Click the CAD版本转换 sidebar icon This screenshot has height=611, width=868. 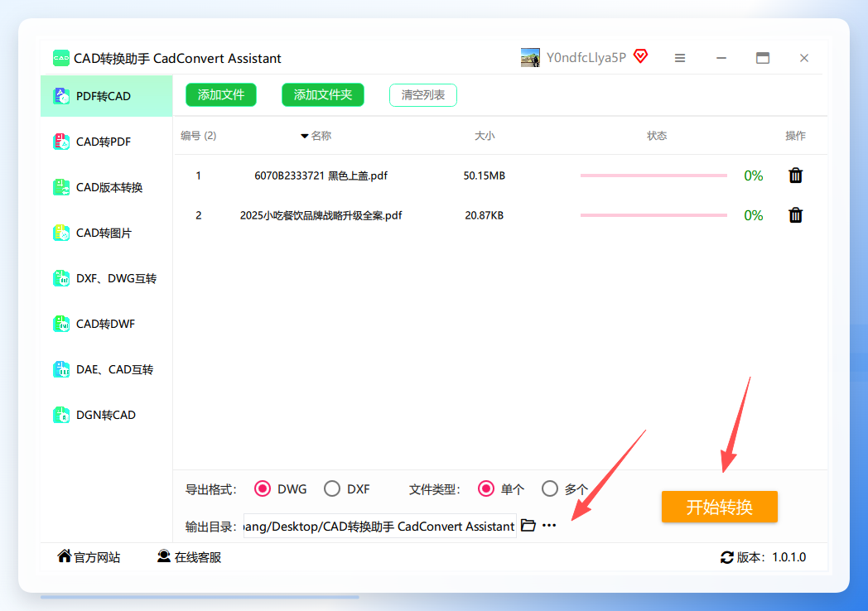tap(61, 187)
